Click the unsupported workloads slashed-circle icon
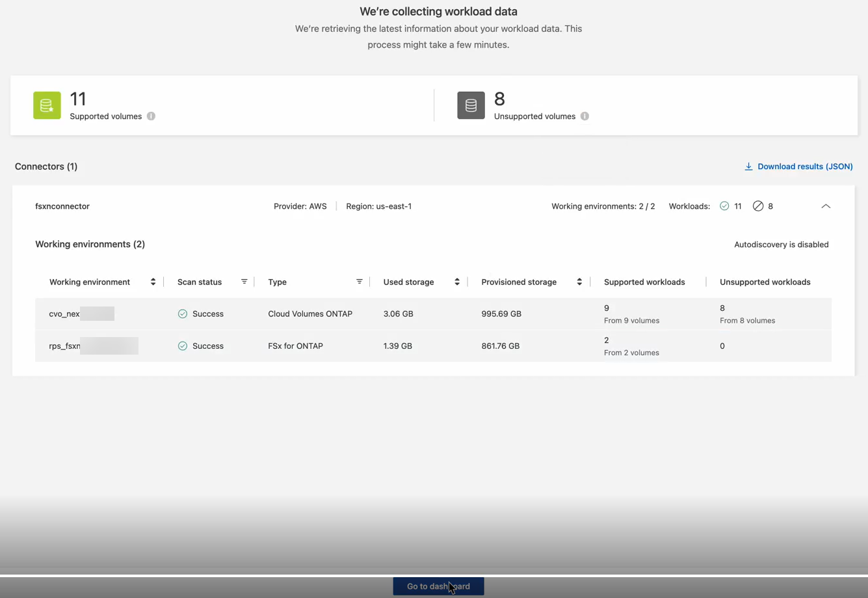 [x=758, y=206]
